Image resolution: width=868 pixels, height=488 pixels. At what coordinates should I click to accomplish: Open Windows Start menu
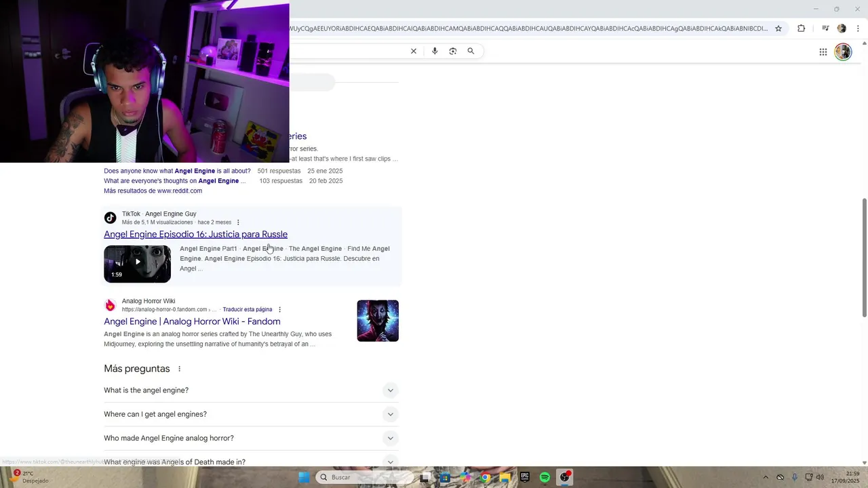(x=304, y=477)
